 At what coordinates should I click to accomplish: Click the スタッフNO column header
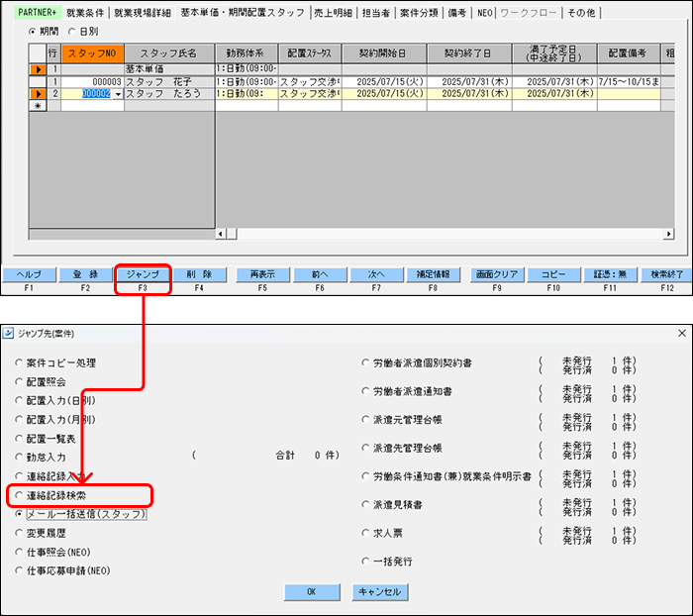pos(92,53)
